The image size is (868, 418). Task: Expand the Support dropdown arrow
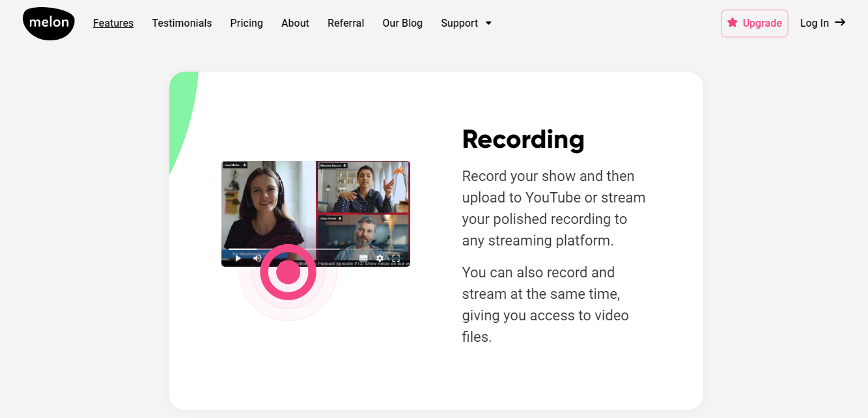(488, 23)
